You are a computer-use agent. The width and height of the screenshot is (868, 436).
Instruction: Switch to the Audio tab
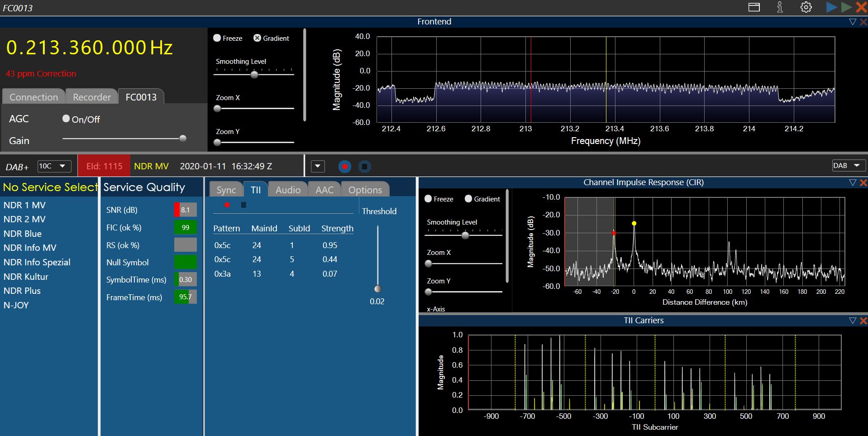point(288,190)
